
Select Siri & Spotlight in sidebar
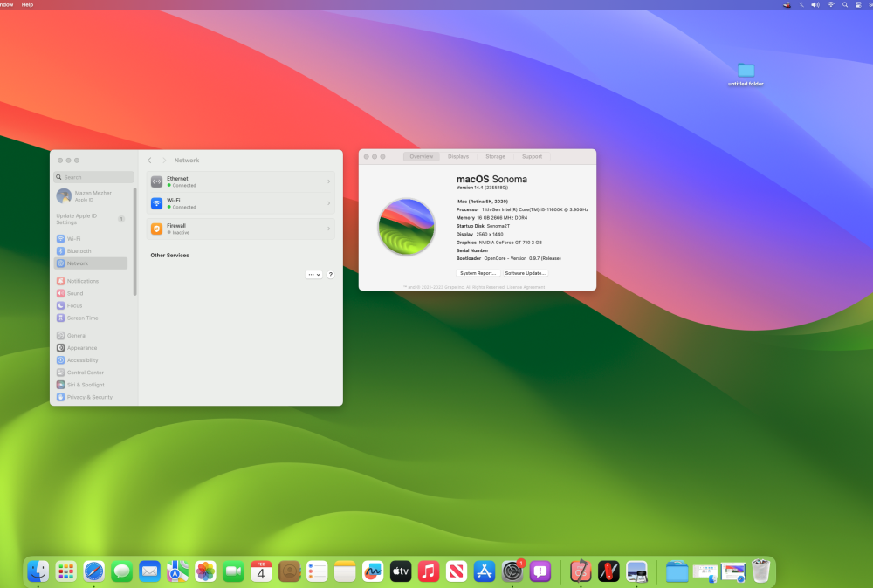[91, 385]
